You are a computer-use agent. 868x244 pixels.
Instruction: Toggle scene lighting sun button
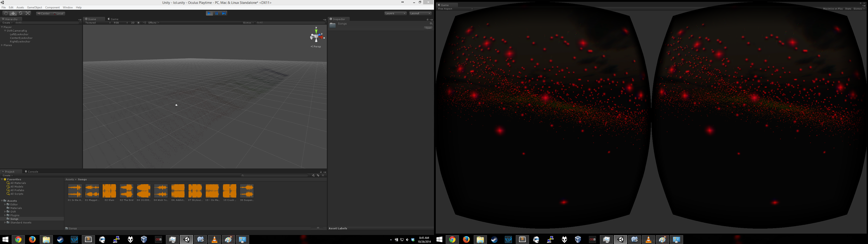[x=139, y=23]
